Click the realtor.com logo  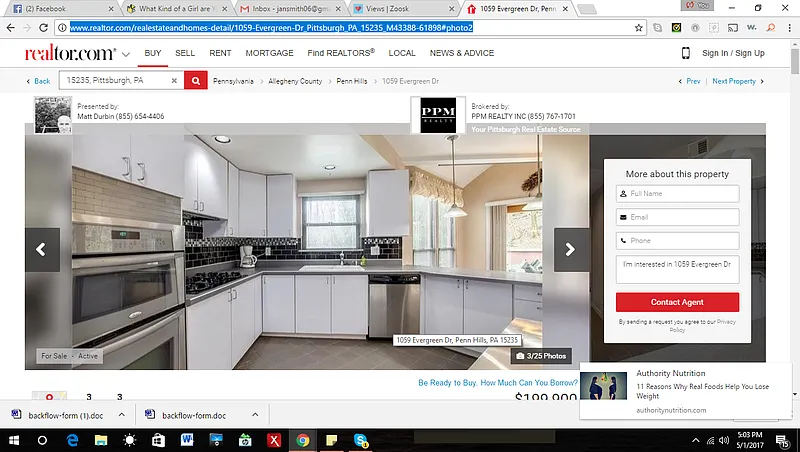(x=70, y=53)
